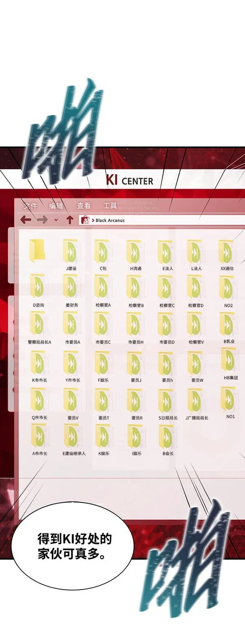
Task: Click the forward navigation arrow
Action: click(x=42, y=220)
